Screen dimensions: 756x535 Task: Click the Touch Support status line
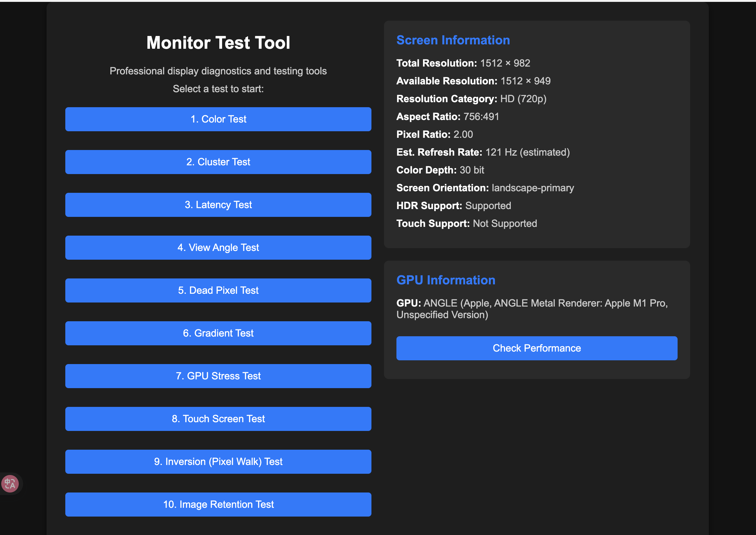[466, 224]
